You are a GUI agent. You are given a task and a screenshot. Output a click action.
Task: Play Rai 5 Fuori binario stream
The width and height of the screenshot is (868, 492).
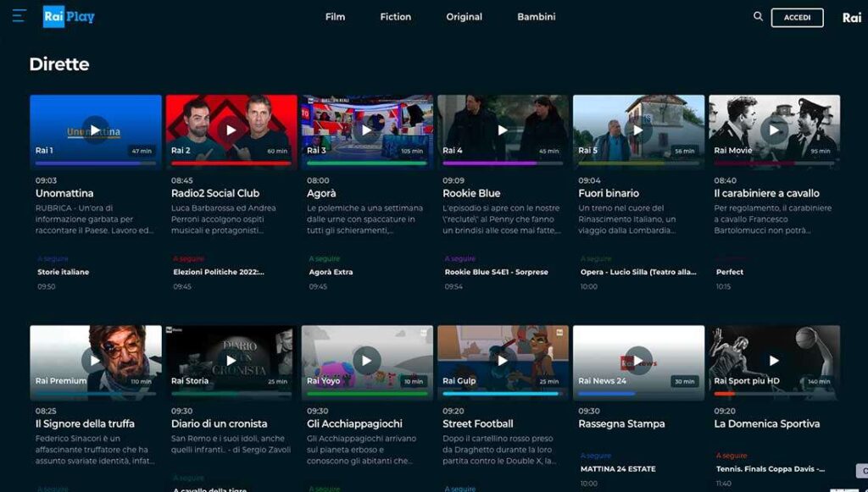click(638, 130)
